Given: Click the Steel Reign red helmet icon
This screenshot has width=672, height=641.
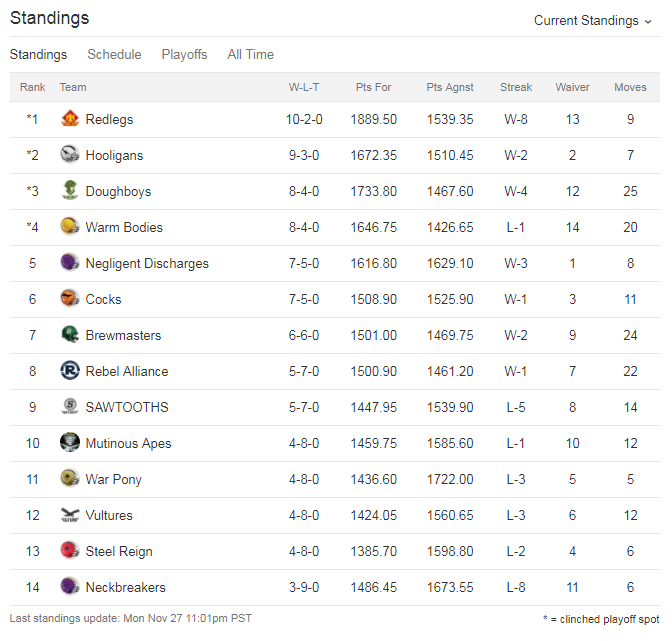Looking at the screenshot, I should [x=70, y=551].
